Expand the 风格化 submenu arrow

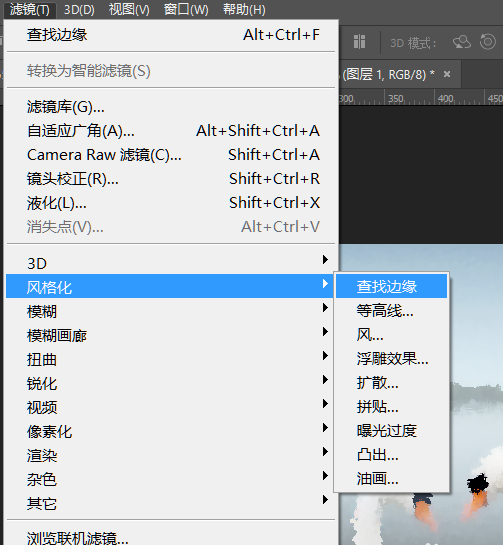[x=325, y=284]
